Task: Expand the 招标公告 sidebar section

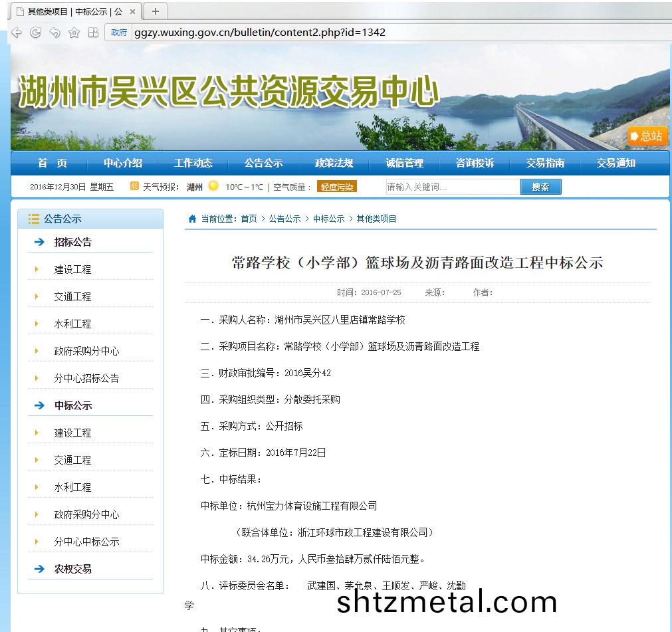Action: click(x=73, y=242)
